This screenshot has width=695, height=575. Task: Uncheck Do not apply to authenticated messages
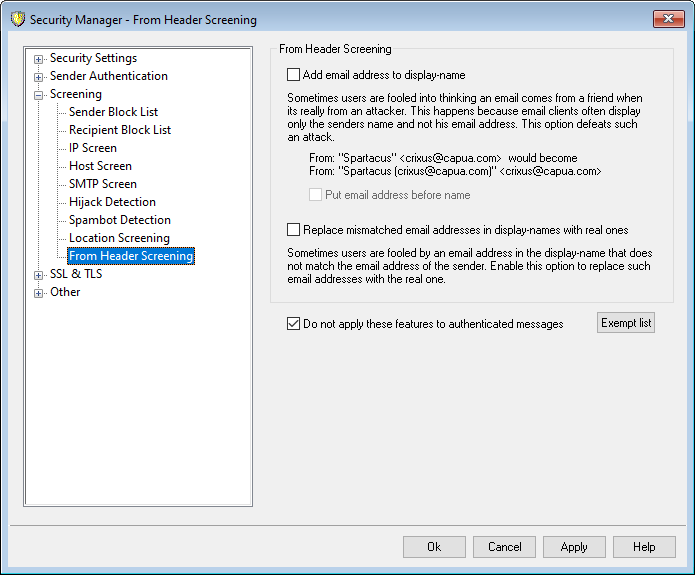pos(293,324)
